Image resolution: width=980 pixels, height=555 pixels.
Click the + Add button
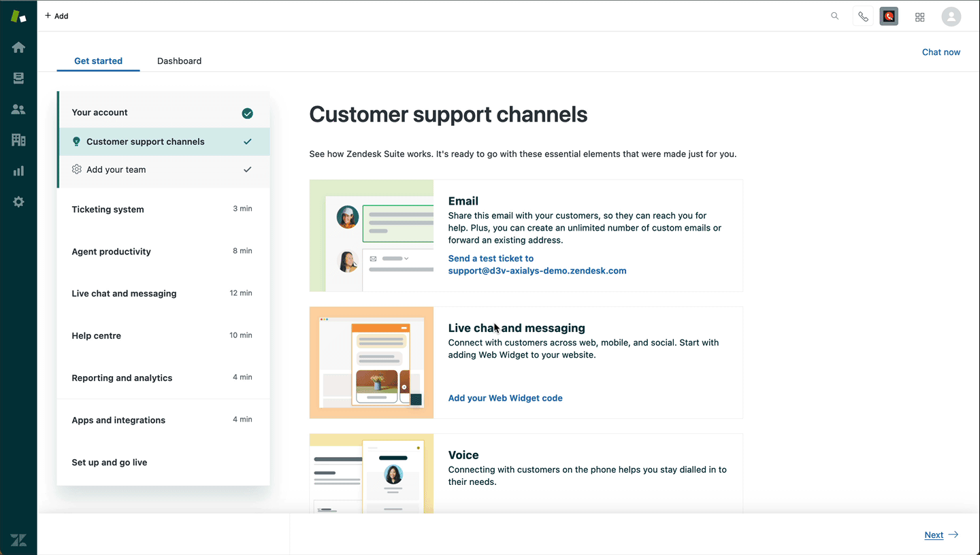click(56, 16)
